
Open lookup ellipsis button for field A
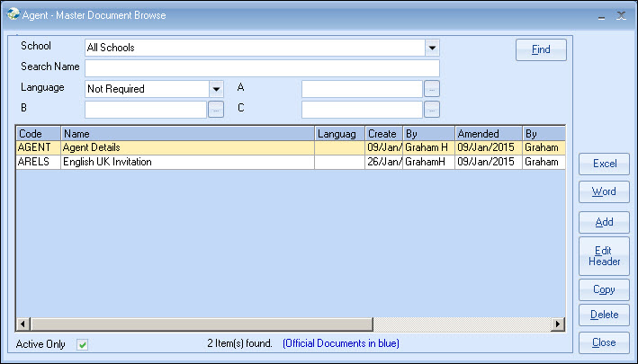tap(432, 89)
